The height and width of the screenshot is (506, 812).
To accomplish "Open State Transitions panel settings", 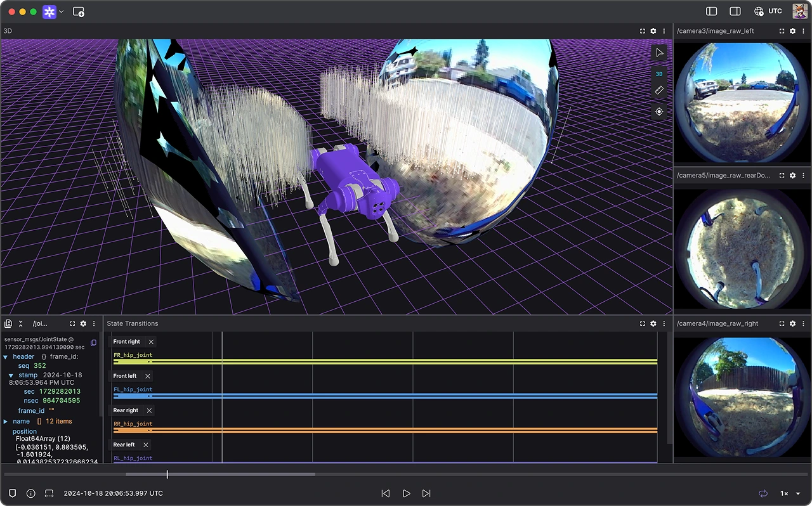I will [653, 323].
